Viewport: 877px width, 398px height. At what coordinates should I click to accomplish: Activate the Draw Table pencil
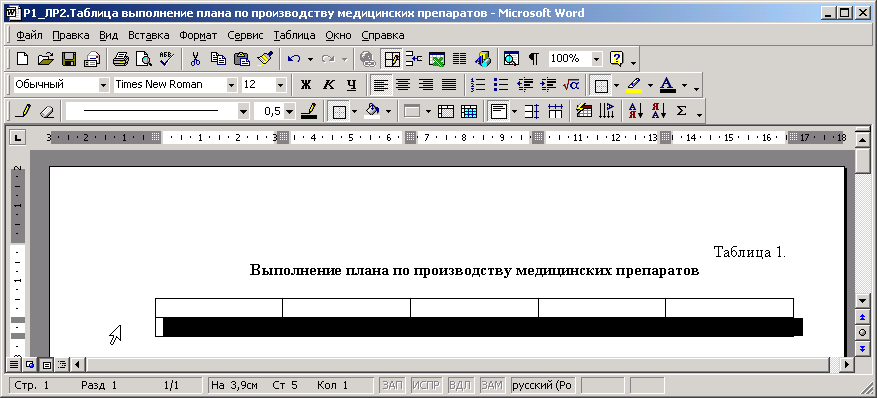click(x=23, y=111)
